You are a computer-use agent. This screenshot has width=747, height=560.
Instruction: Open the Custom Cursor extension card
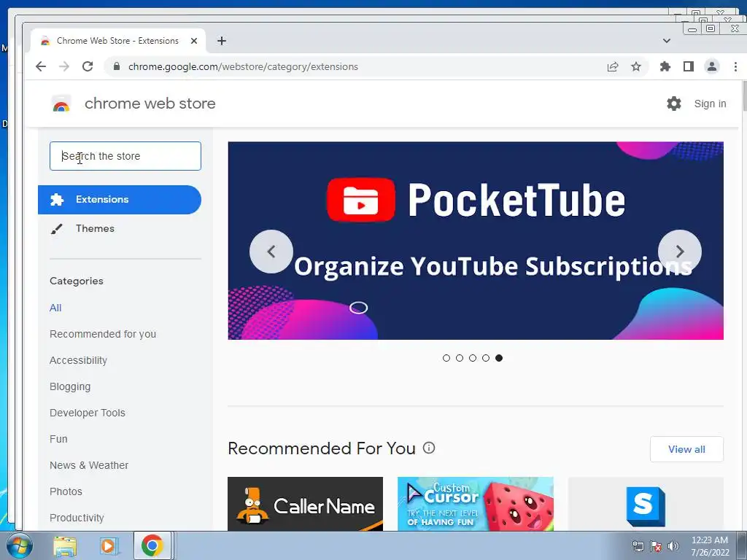click(x=476, y=504)
